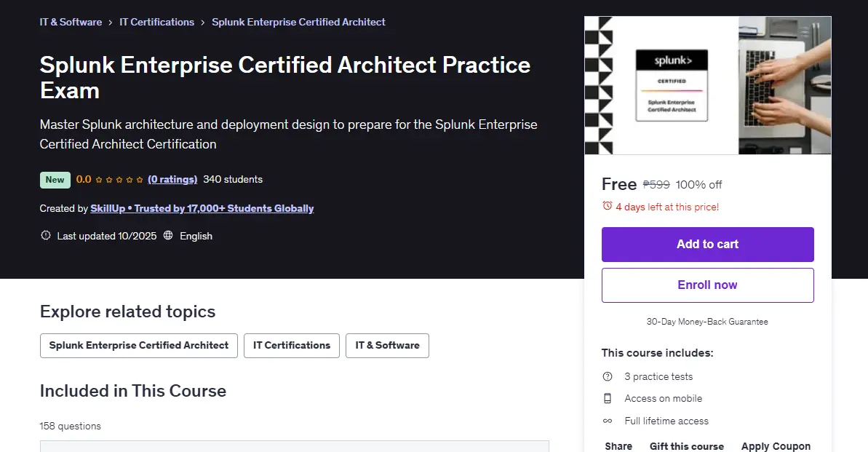Click the fifth rating star
Image resolution: width=868 pixels, height=452 pixels.
coord(140,180)
